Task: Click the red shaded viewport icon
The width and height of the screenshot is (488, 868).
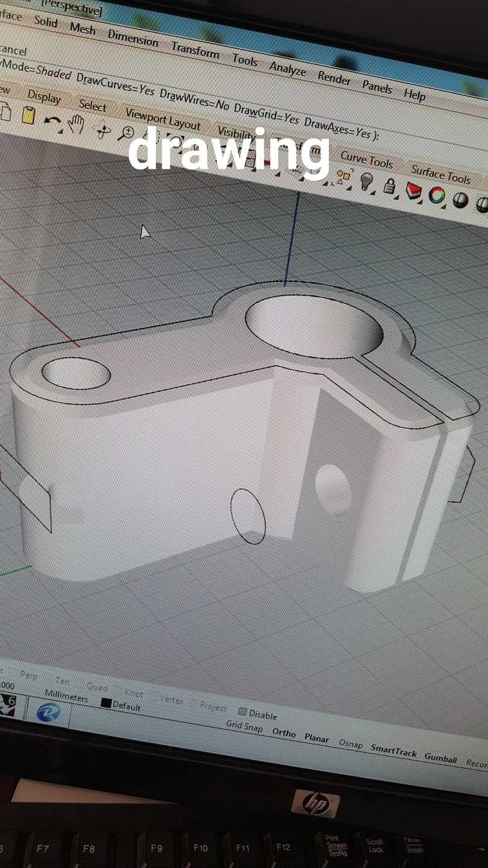Action: 413,192
